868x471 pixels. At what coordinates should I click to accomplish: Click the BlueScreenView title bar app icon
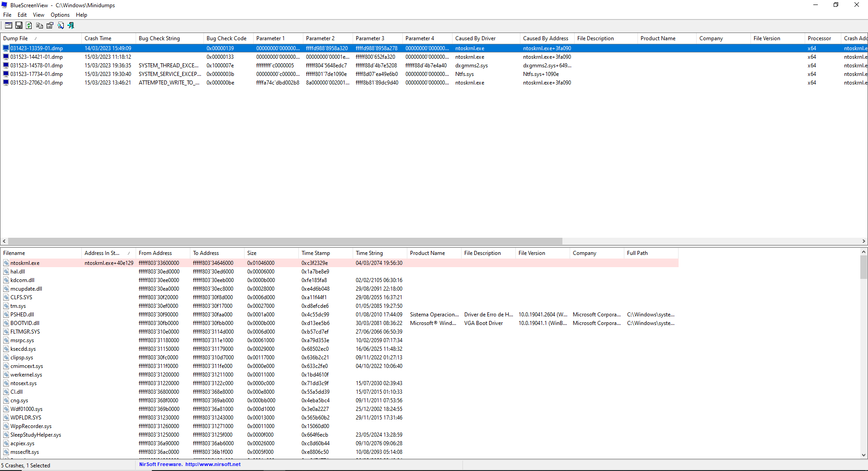coord(5,5)
